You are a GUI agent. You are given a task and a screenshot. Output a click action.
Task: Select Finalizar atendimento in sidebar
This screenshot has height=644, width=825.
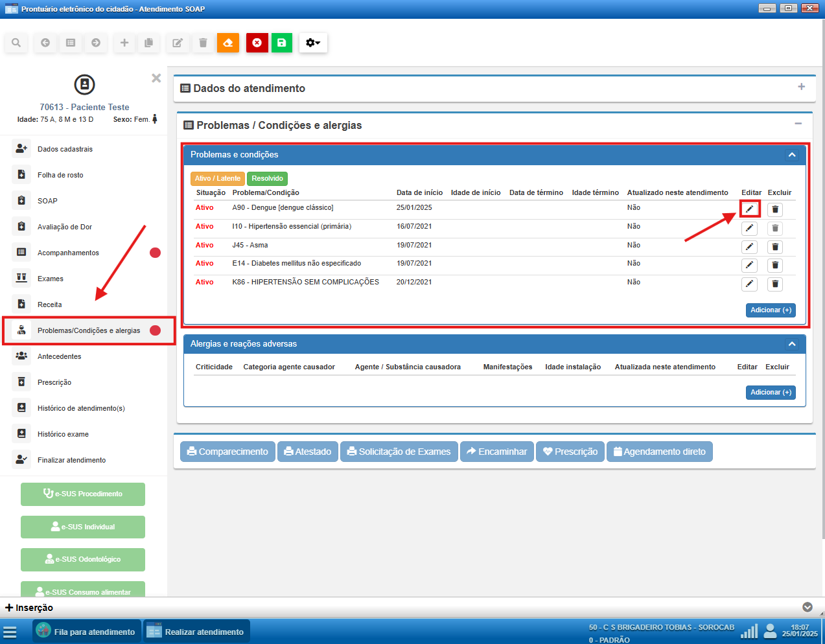pyautogui.click(x=71, y=460)
